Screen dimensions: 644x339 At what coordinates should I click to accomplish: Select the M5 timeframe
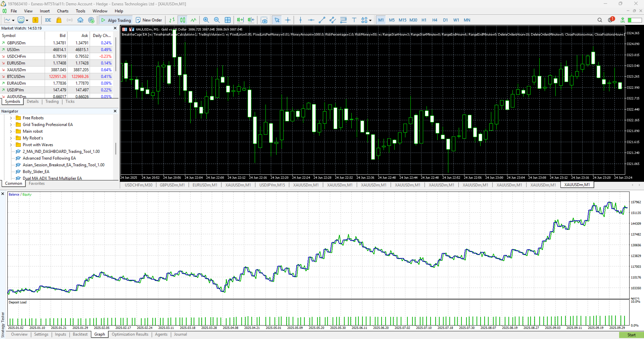click(x=392, y=20)
